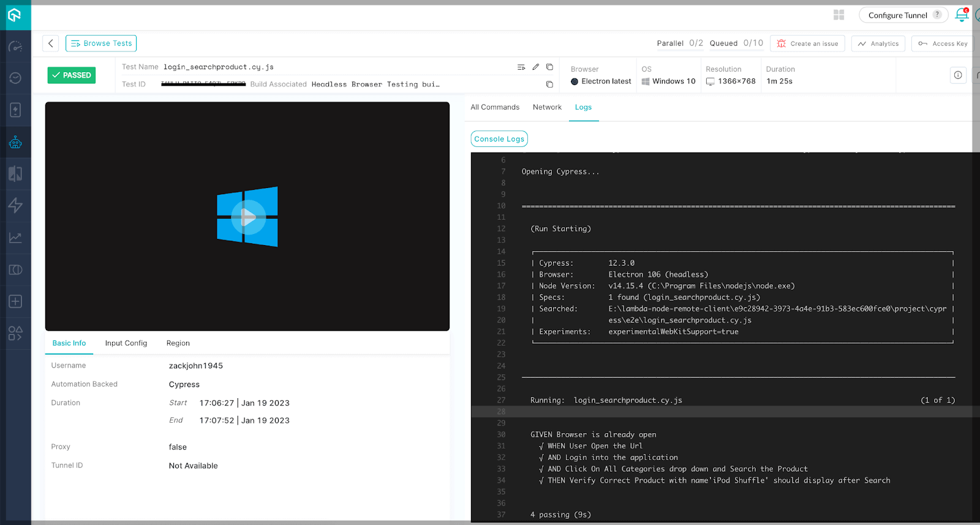
Task: Select the Region tab
Action: 178,343
